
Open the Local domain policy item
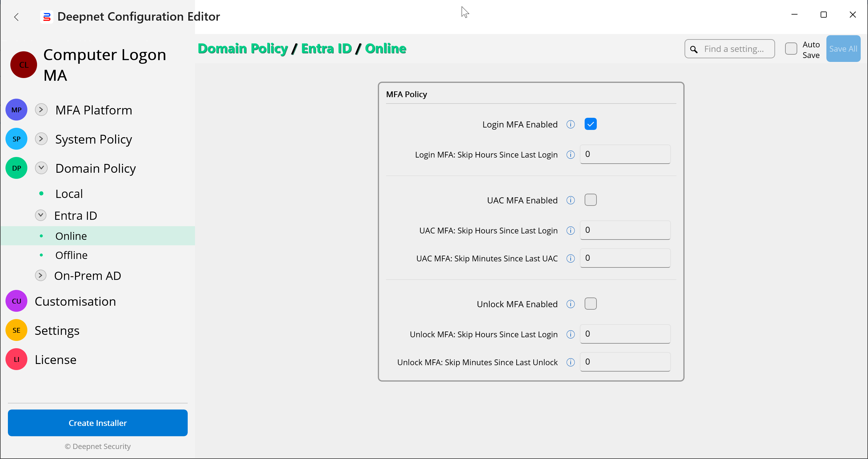[69, 194]
